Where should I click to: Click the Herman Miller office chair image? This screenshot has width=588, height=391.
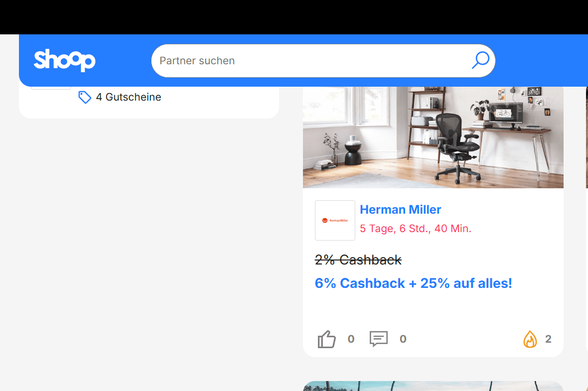[433, 137]
